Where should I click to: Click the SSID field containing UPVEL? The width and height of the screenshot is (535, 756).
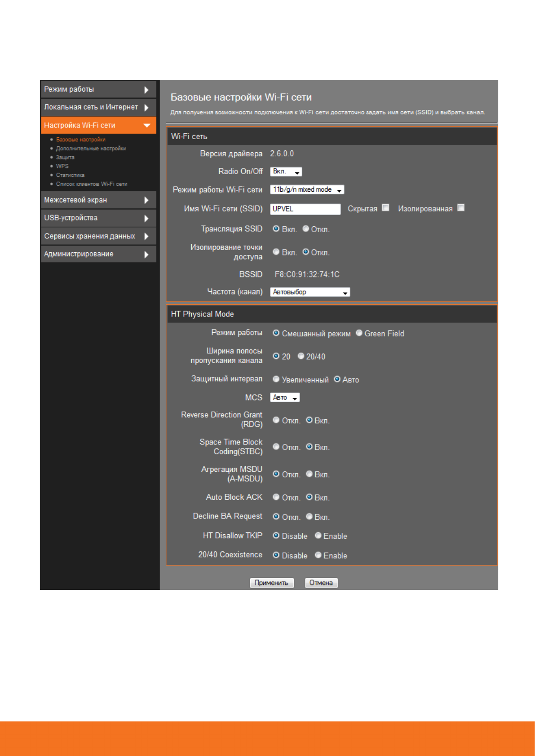[x=305, y=209]
